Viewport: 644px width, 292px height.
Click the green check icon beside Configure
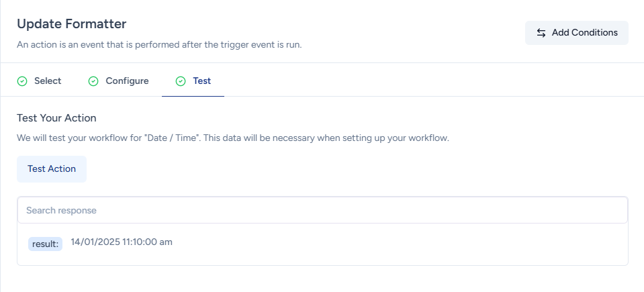pyautogui.click(x=93, y=81)
